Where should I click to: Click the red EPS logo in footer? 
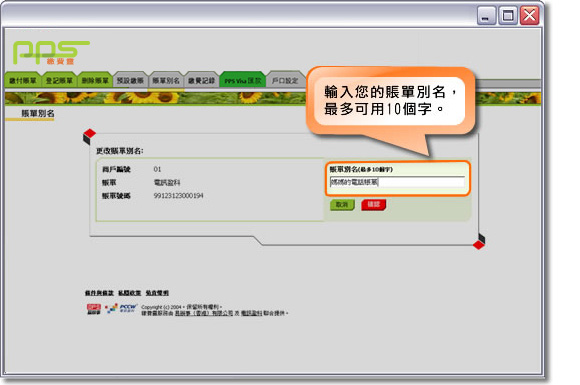coord(94,309)
